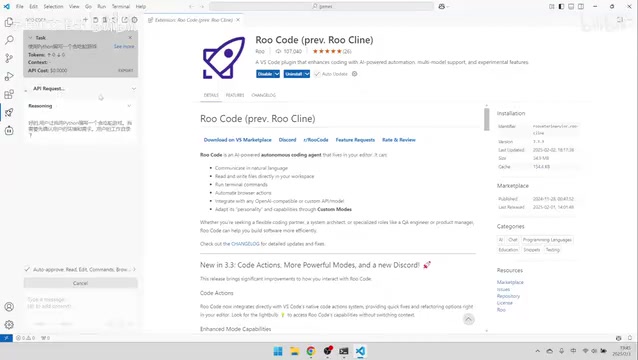Open the Manage gear icon
The width and height of the screenshot is (638, 360).
pos(9,325)
